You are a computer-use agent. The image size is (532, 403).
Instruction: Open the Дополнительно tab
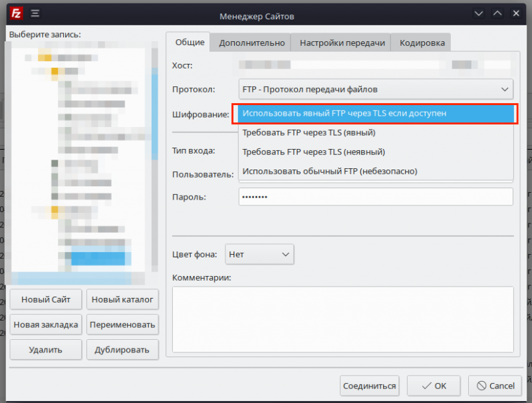coord(251,43)
